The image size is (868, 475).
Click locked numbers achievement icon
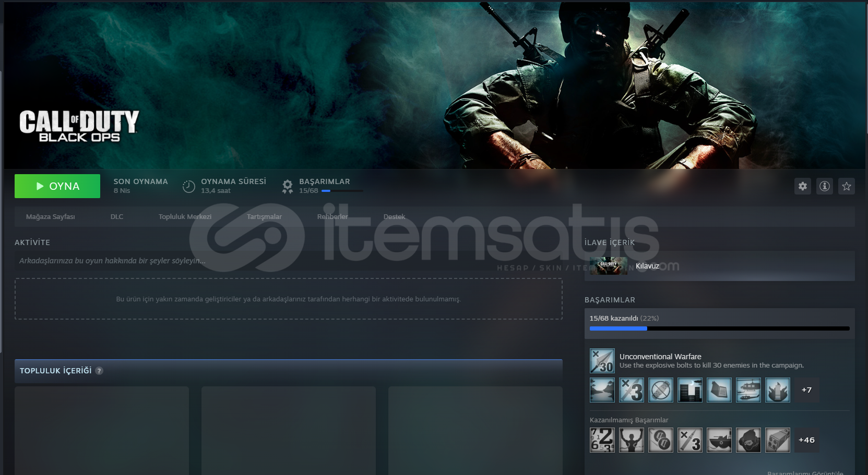(602, 440)
